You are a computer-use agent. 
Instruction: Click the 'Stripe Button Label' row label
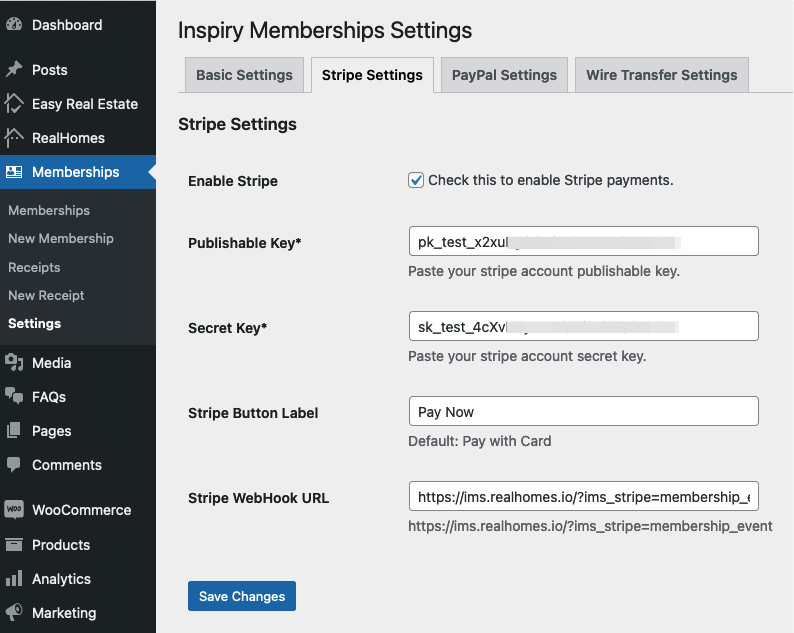pos(253,413)
